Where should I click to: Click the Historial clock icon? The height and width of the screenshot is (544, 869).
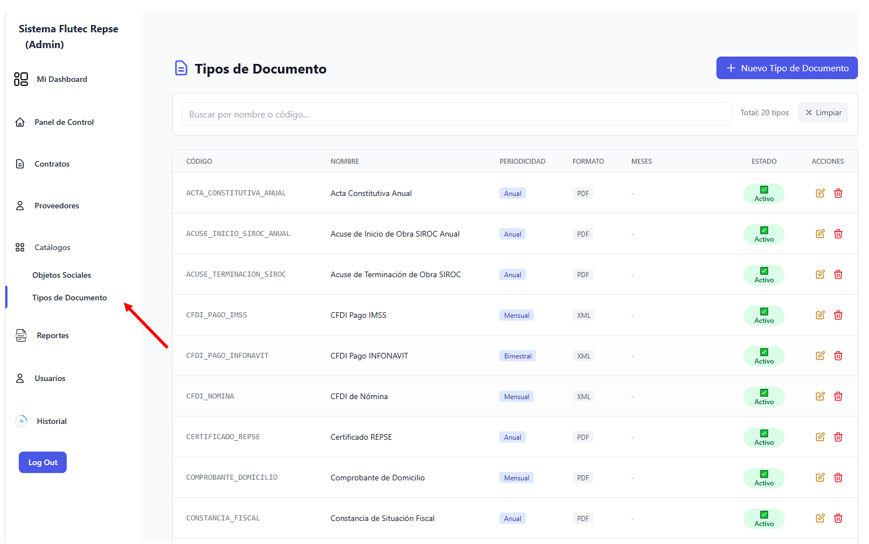click(21, 421)
